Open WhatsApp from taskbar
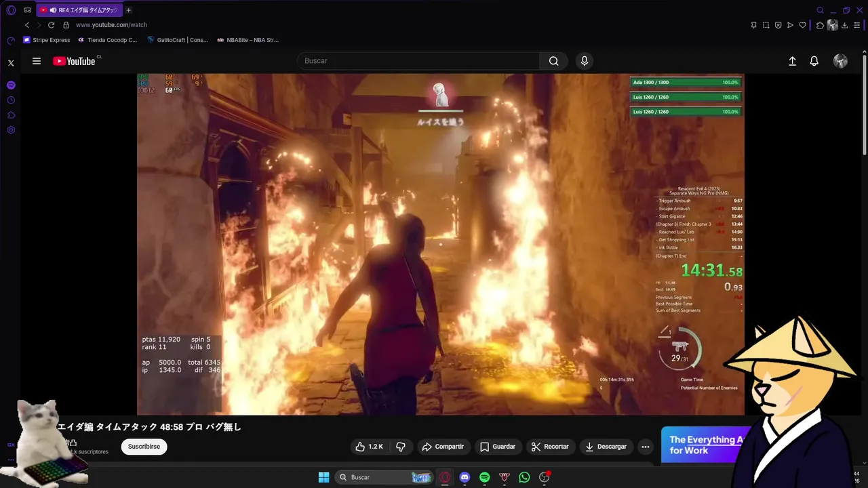This screenshot has height=488, width=868. pyautogui.click(x=524, y=477)
